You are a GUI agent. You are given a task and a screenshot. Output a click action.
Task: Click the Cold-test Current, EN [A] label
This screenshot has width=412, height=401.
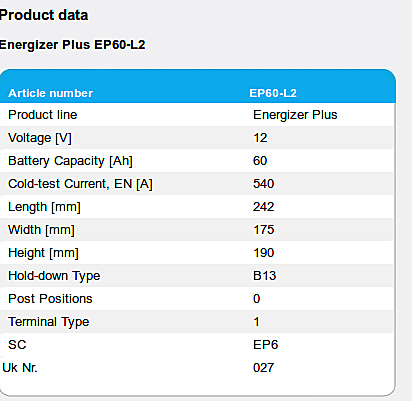(x=80, y=184)
